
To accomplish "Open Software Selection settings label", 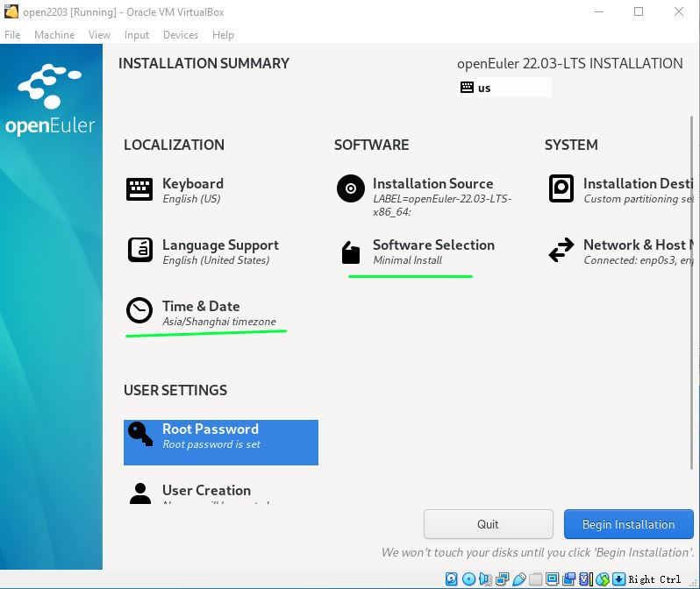I will [x=433, y=245].
